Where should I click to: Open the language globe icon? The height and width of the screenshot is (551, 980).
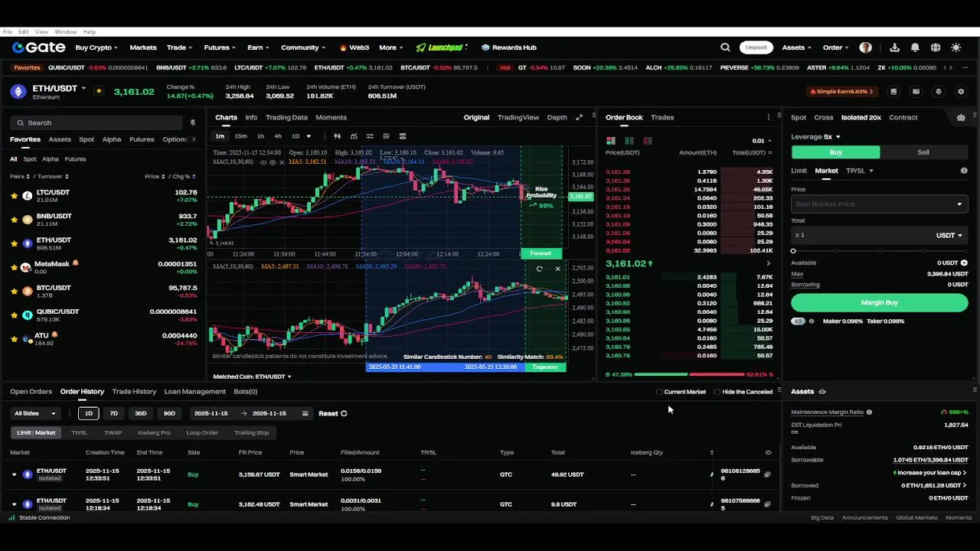coord(936,47)
